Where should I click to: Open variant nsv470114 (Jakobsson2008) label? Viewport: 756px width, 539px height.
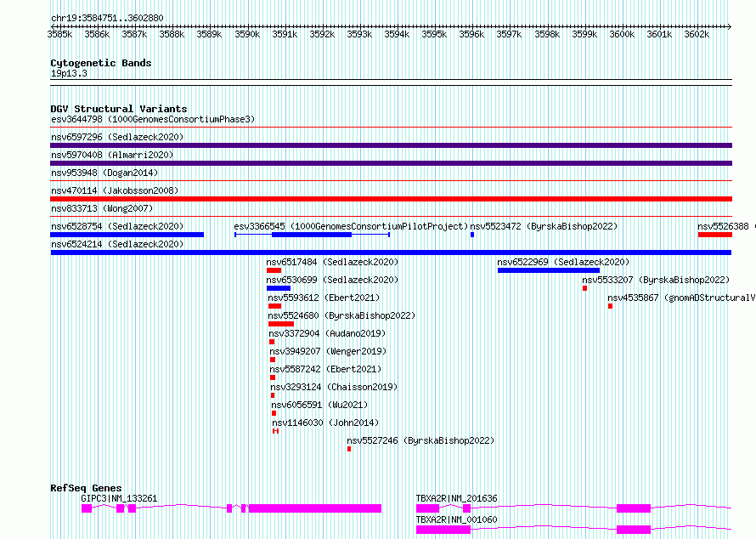pos(115,190)
